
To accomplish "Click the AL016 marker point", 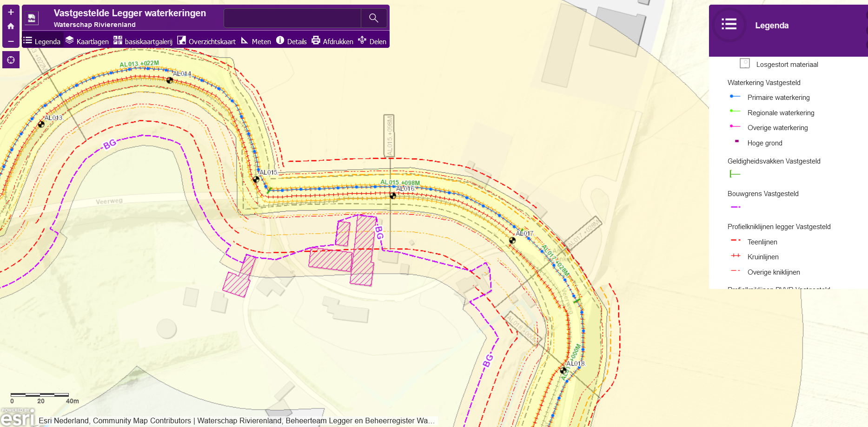I will [x=393, y=196].
